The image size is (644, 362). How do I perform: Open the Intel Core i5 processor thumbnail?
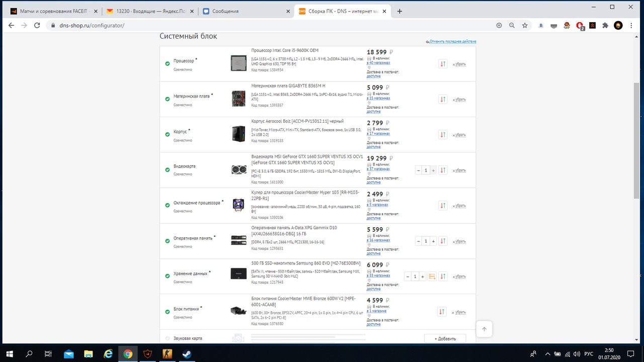coord(238,63)
